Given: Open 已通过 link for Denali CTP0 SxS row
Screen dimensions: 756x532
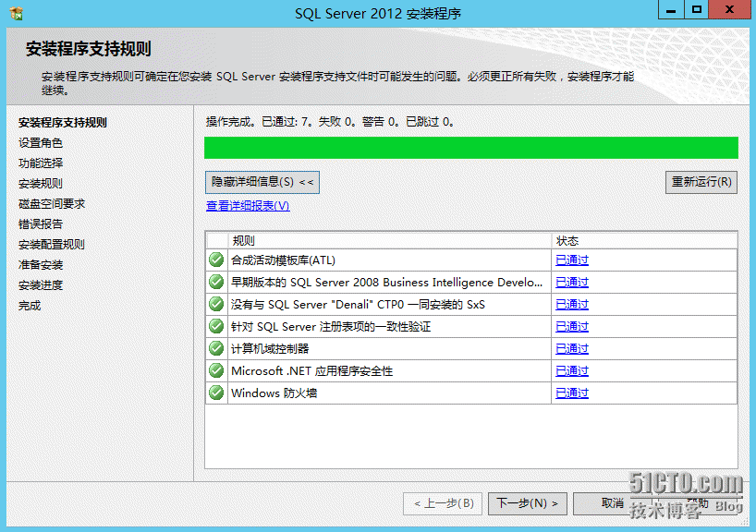Looking at the screenshot, I should pyautogui.click(x=572, y=305).
